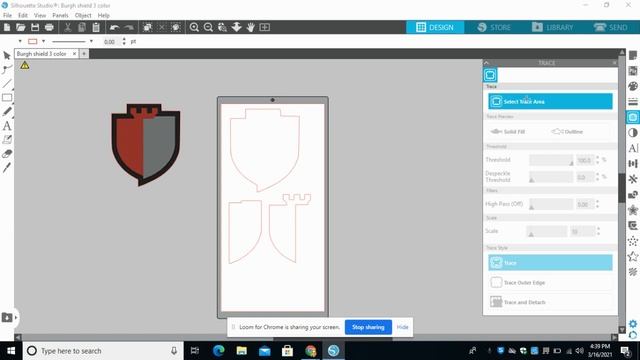Screen dimensions: 640x360
Task: Open the line color dropdown arrow
Action: point(43,41)
